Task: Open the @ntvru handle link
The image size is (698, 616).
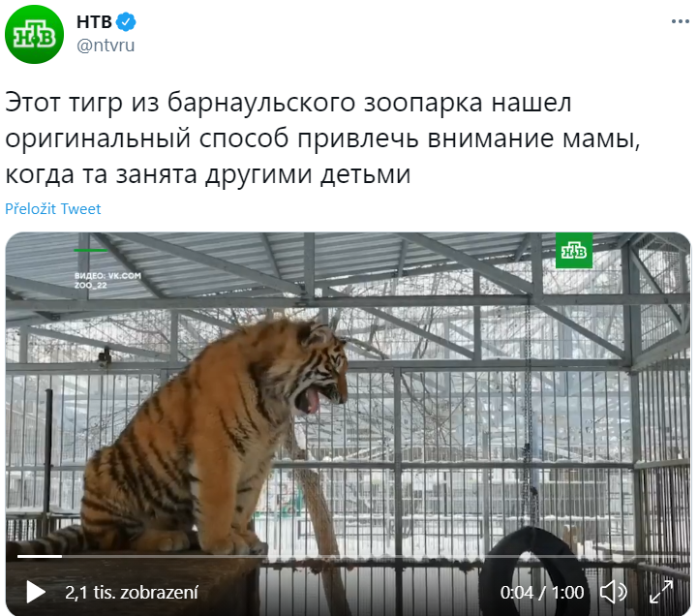Action: [106, 46]
